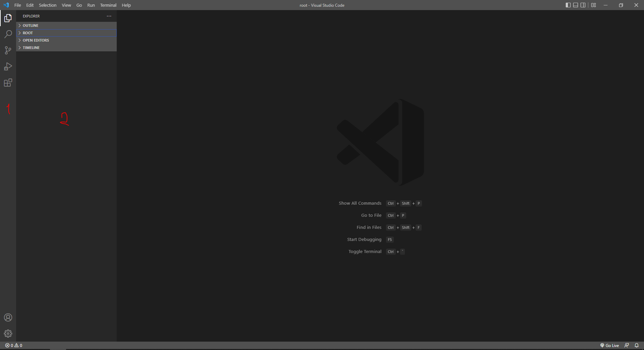Screen dimensions: 644x350
Task: Open Explorer Views and More Actions ellipsis
Action: coord(109,16)
